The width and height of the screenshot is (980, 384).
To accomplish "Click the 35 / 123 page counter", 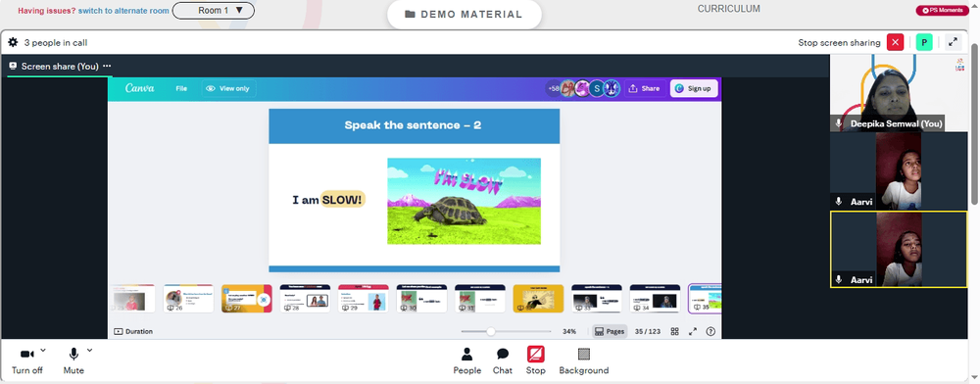I will 648,331.
